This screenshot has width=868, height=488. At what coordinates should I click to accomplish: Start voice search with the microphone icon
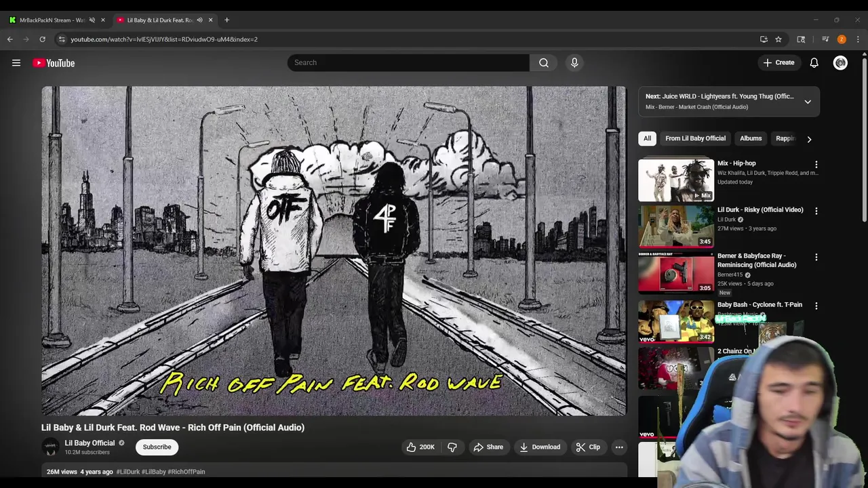(574, 62)
